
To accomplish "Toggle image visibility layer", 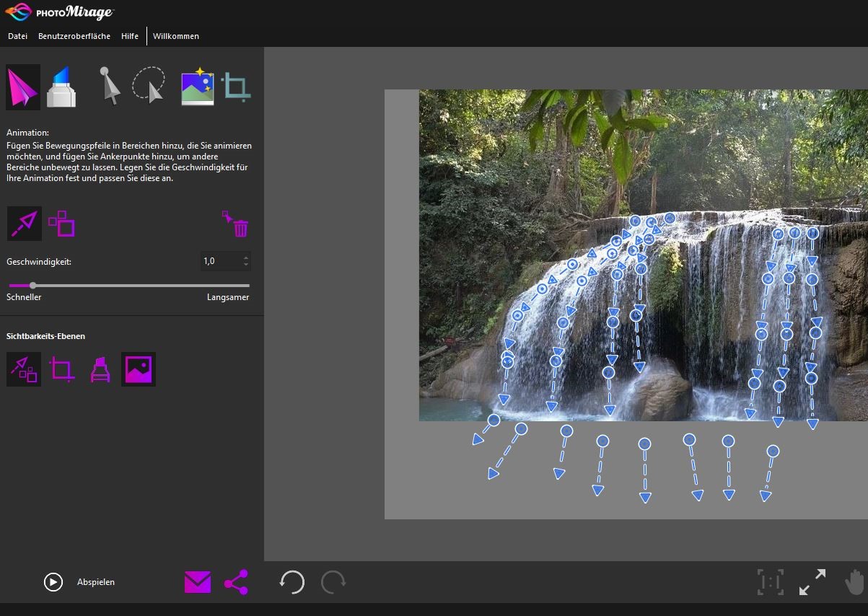I will (x=139, y=369).
